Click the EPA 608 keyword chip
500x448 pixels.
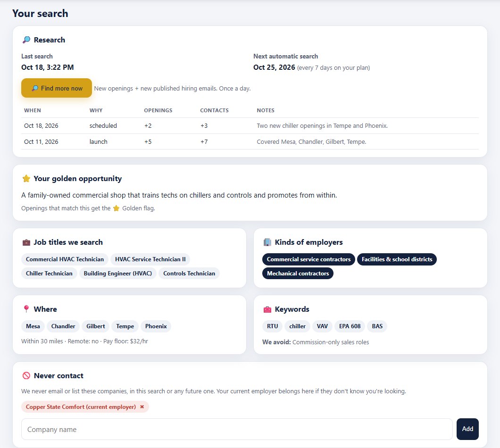[x=350, y=326]
